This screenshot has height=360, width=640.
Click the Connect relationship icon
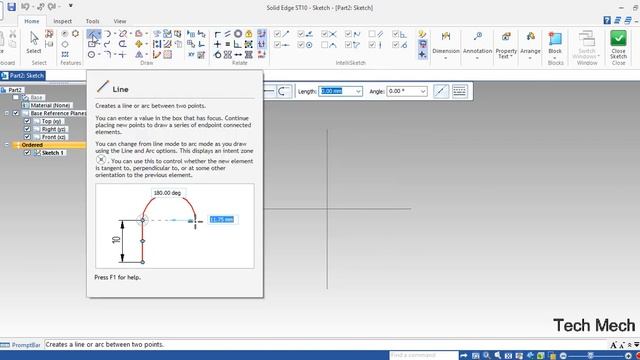click(x=218, y=34)
